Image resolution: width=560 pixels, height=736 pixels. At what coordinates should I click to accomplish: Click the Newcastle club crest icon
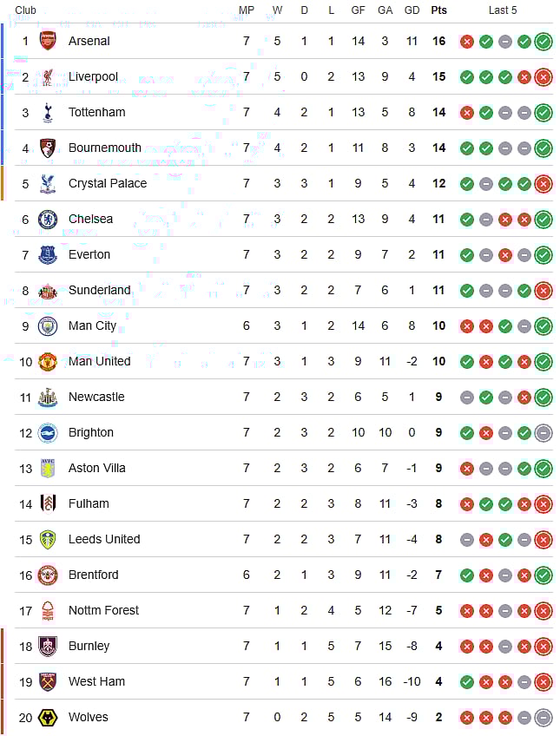tap(48, 397)
